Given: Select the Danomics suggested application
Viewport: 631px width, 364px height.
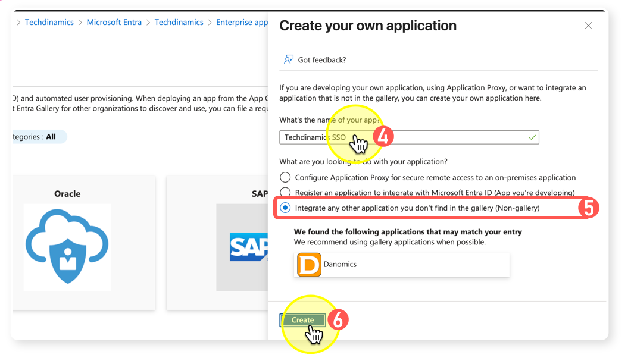Looking at the screenshot, I should [x=402, y=265].
